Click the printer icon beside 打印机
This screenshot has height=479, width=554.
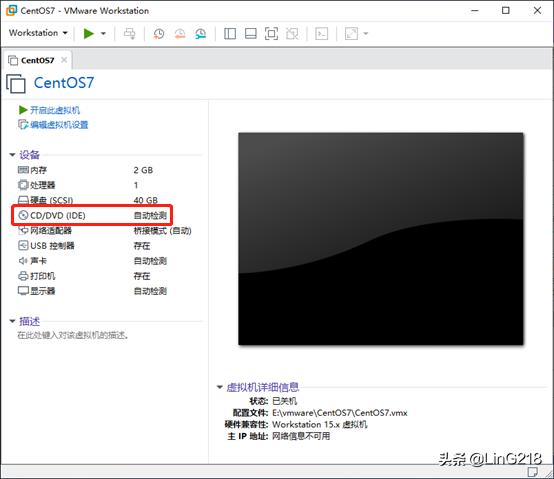click(23, 276)
